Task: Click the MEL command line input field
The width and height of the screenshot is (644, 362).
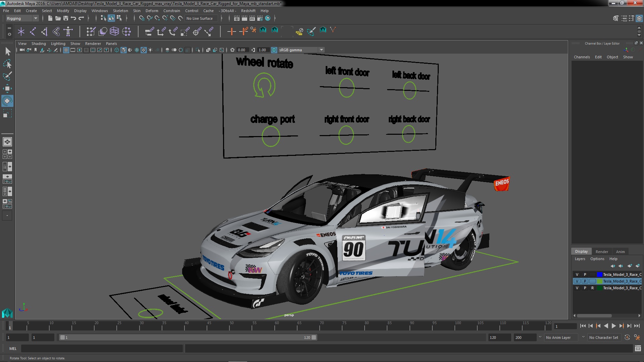Action: coord(102,349)
